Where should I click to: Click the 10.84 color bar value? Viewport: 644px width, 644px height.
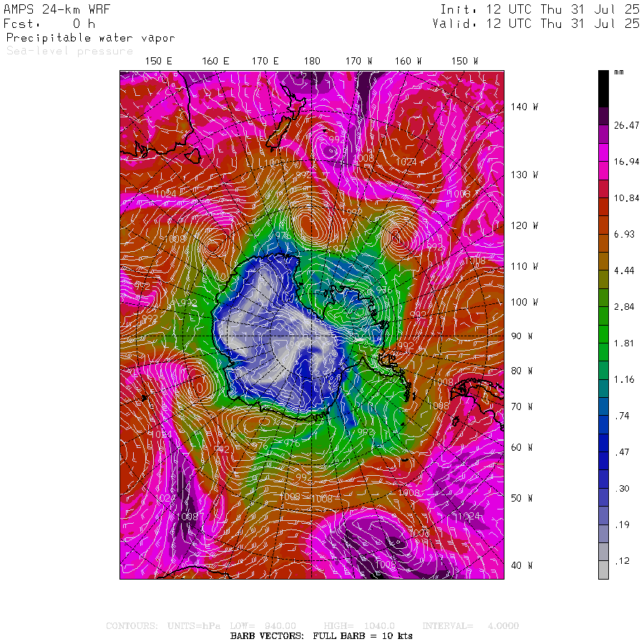tap(626, 198)
